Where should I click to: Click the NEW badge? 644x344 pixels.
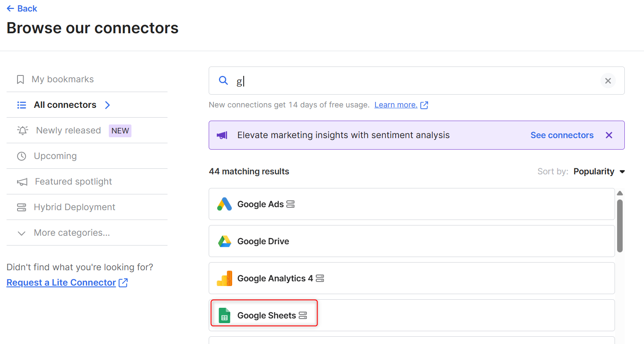click(120, 131)
